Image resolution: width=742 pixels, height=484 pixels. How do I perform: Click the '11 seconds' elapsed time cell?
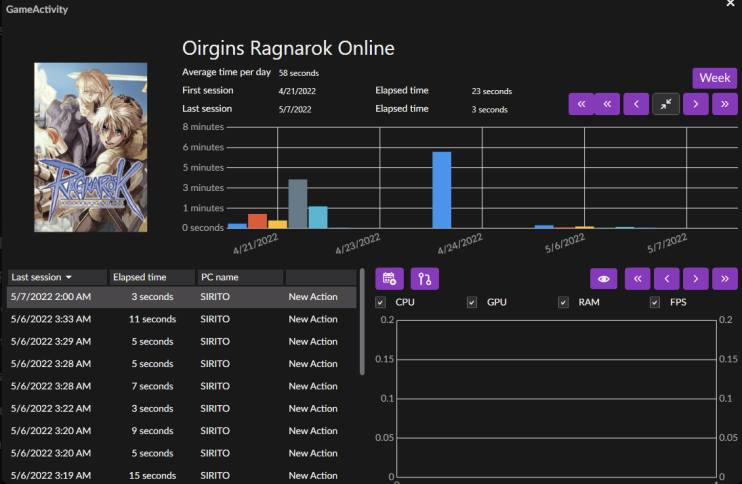click(152, 319)
